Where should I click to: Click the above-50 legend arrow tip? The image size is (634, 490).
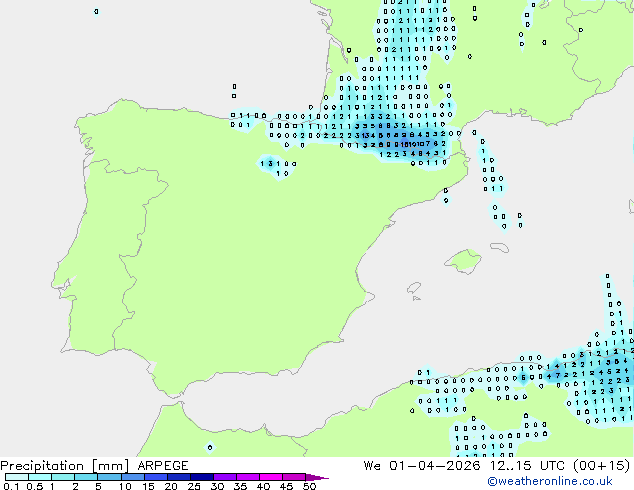tap(317, 477)
